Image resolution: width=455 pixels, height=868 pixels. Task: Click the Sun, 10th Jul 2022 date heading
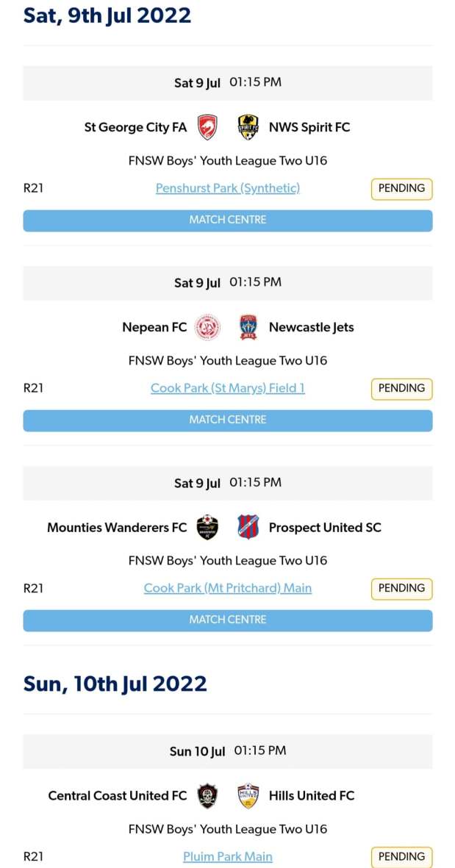(115, 684)
